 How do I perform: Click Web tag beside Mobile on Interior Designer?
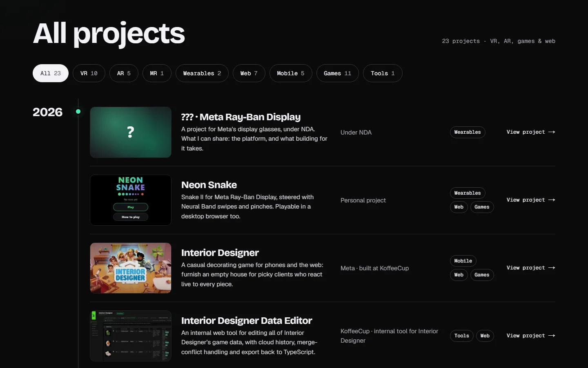[459, 275]
